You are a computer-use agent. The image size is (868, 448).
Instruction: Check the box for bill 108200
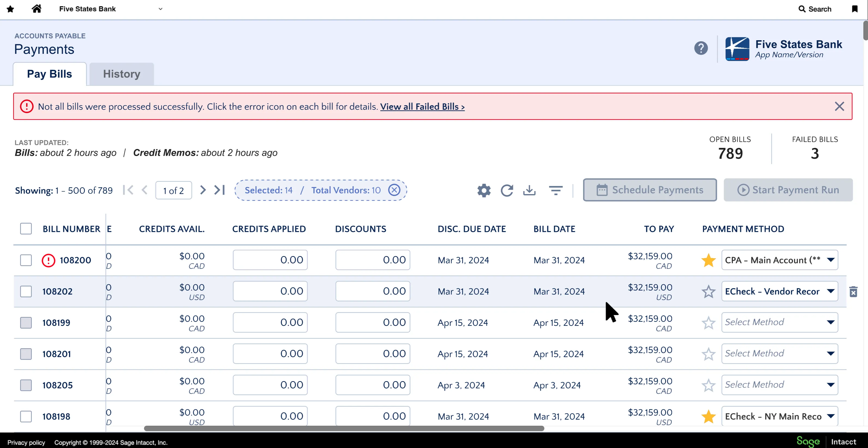pos(26,260)
